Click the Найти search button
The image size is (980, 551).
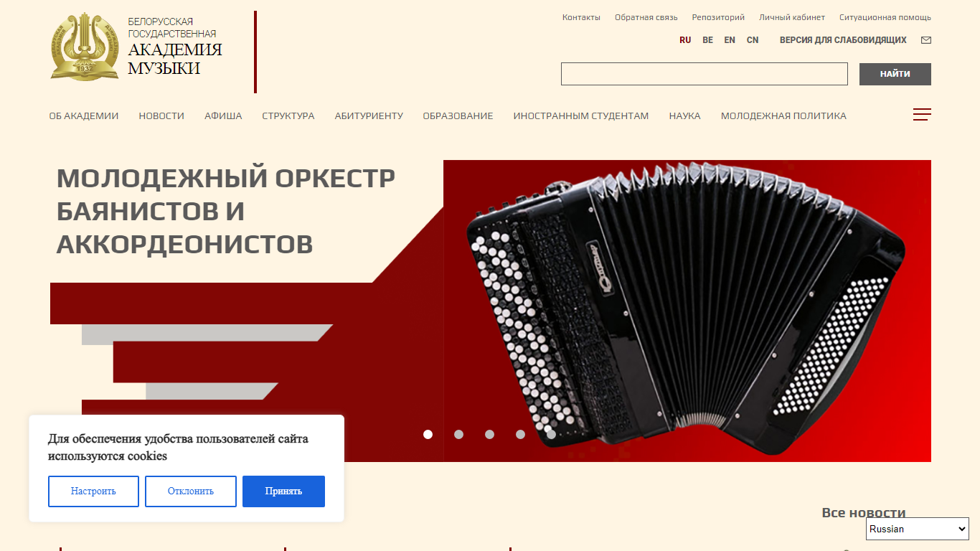pyautogui.click(x=895, y=74)
